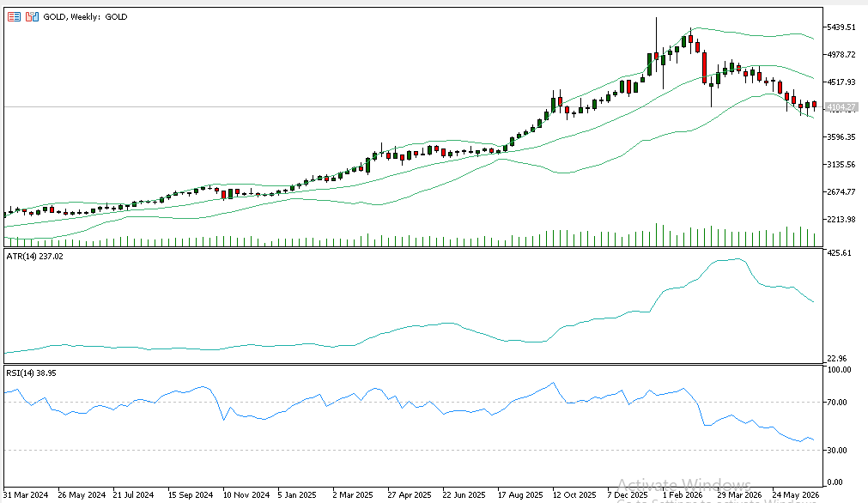
Task: Click the 17 Aug 2025 date label
Action: [519, 494]
